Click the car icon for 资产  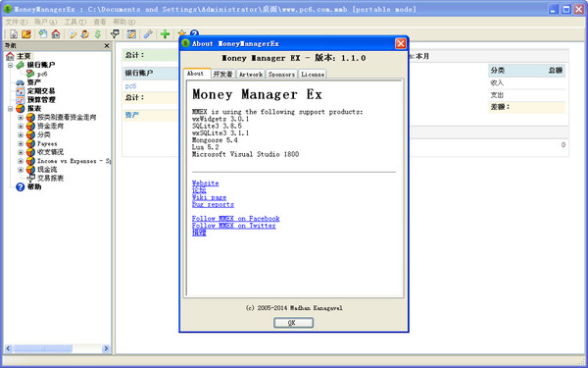click(x=20, y=82)
